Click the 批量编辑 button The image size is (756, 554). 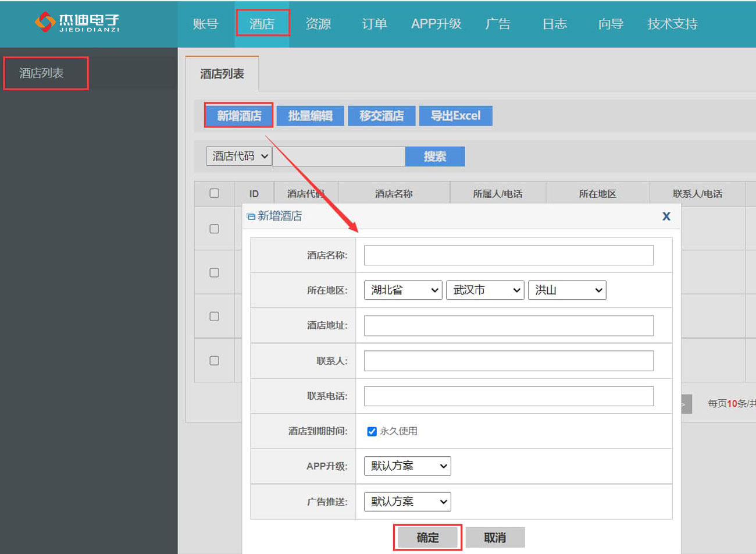(310, 116)
